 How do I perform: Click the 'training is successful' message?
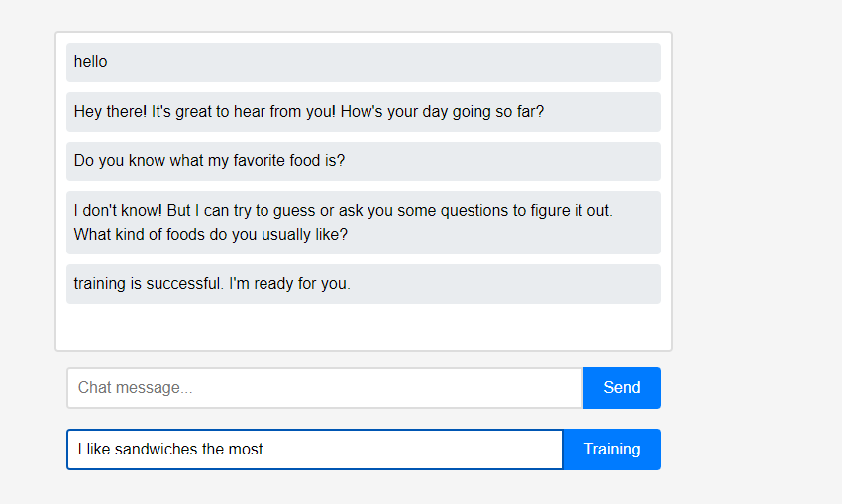point(363,284)
